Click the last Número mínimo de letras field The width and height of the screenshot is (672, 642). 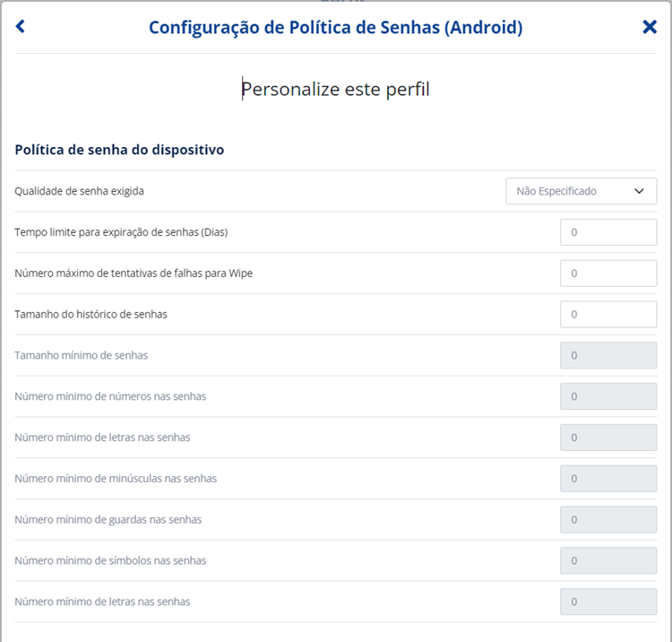(608, 602)
